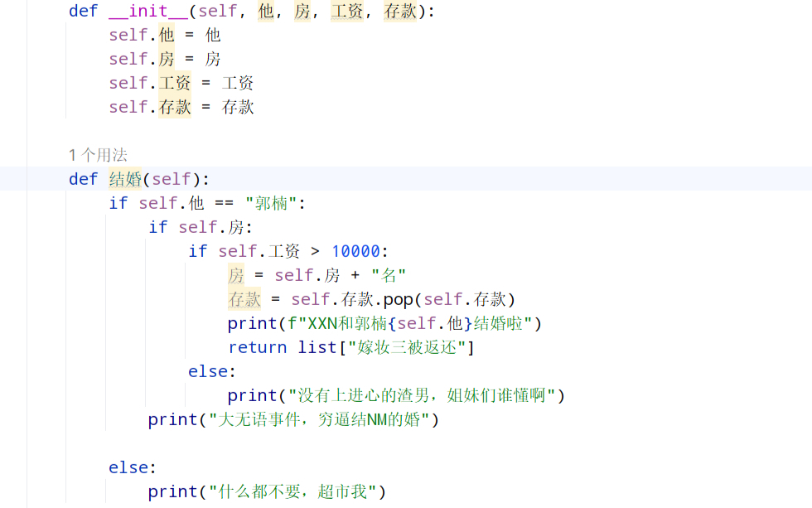812x508 pixels.
Task: Click the line 'self.房 = 房'
Action: tap(165, 59)
